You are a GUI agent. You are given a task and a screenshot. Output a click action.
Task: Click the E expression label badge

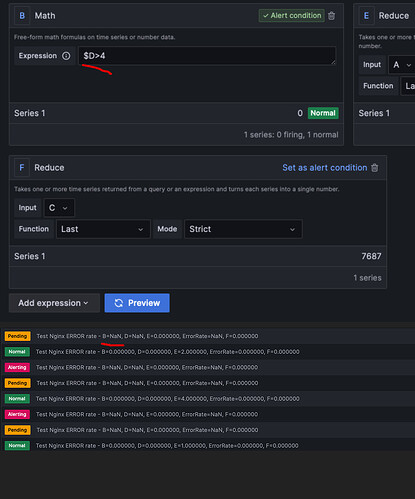366,16
